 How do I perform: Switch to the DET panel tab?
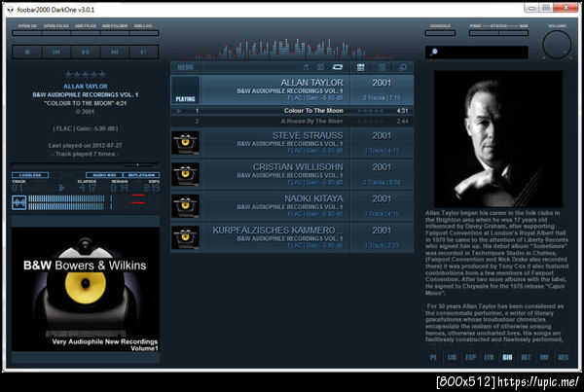(x=526, y=357)
